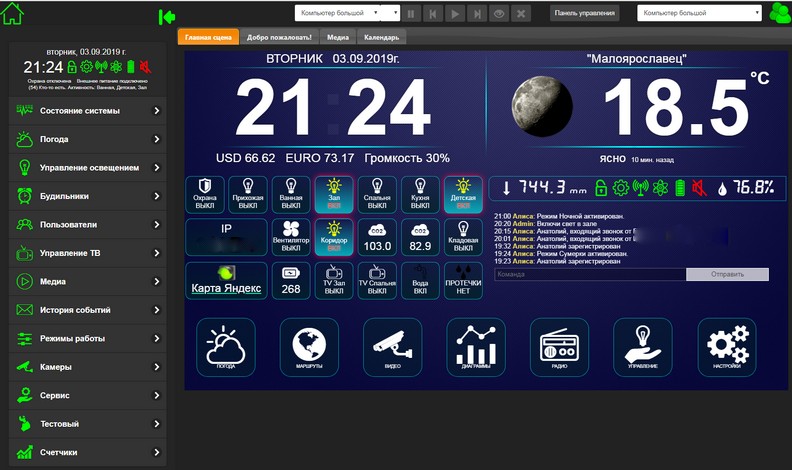Open the small dropdown beside the pause button

[391, 13]
